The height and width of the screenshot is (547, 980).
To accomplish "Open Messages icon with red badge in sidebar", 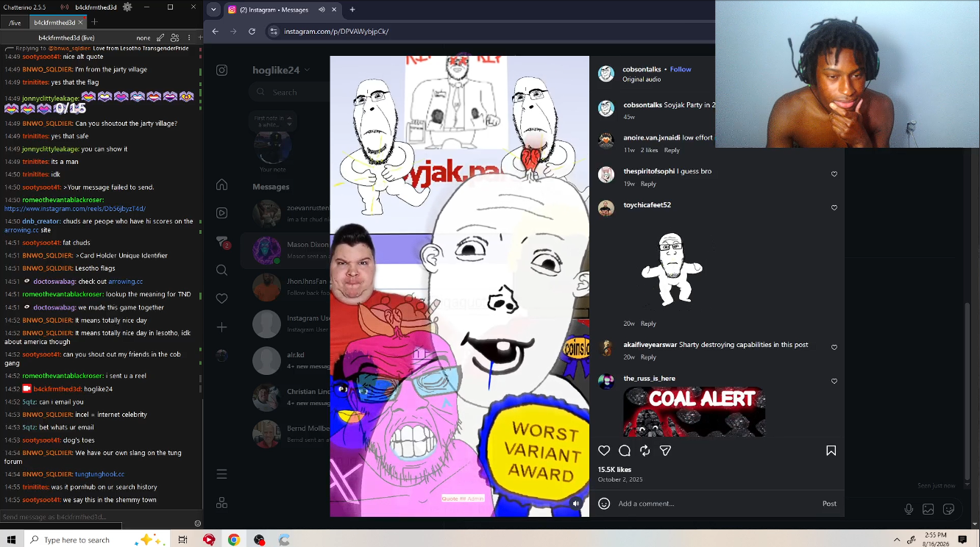I will (x=221, y=242).
